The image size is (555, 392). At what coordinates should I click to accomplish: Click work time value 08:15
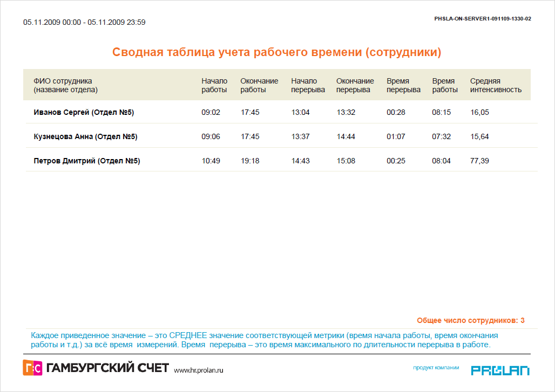point(442,112)
